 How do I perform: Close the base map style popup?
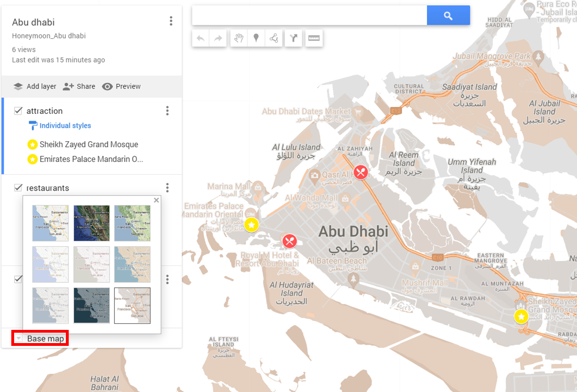[156, 200]
